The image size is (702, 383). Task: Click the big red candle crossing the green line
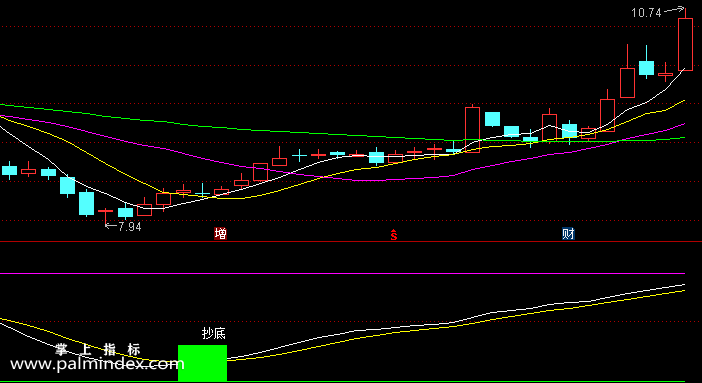tap(472, 129)
